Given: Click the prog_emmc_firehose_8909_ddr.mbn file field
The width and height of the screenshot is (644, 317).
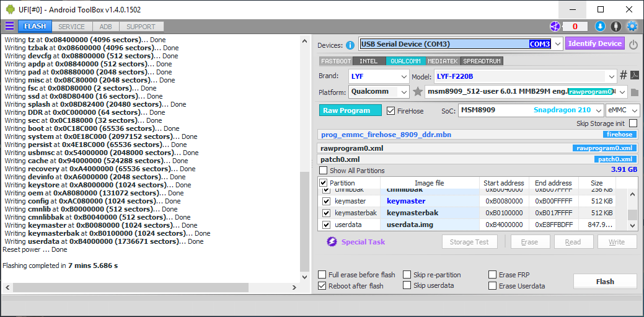Looking at the screenshot, I should tap(479, 135).
